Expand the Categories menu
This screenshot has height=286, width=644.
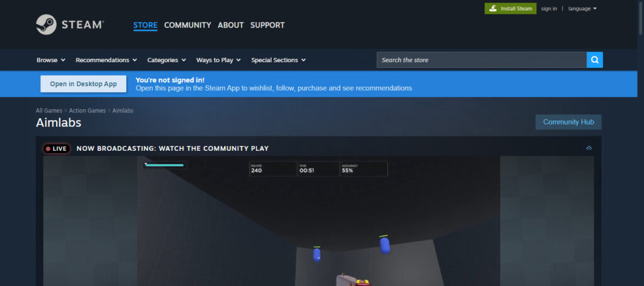pos(167,60)
